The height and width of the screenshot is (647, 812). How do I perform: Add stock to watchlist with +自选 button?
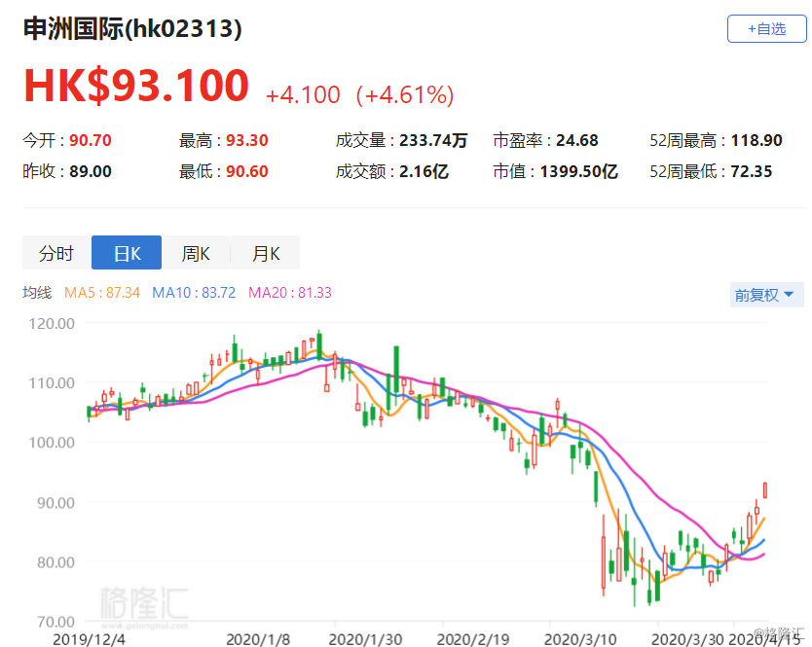pos(767,29)
